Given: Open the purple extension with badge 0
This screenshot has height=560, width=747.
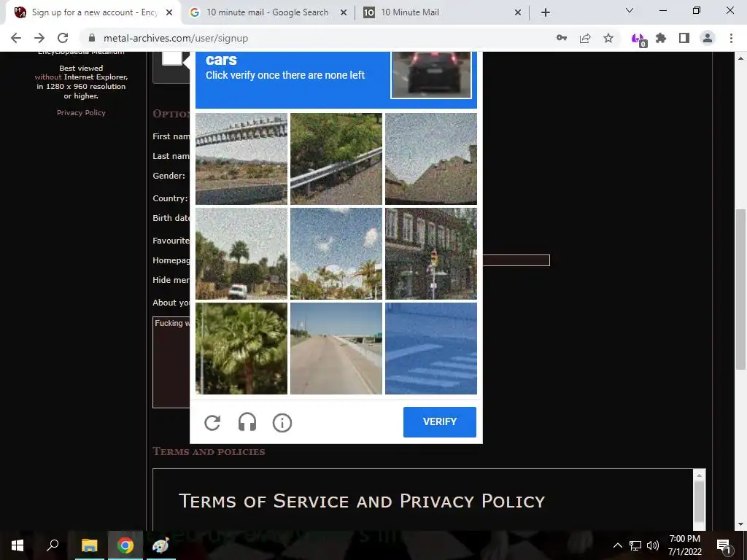Looking at the screenshot, I should pos(638,39).
